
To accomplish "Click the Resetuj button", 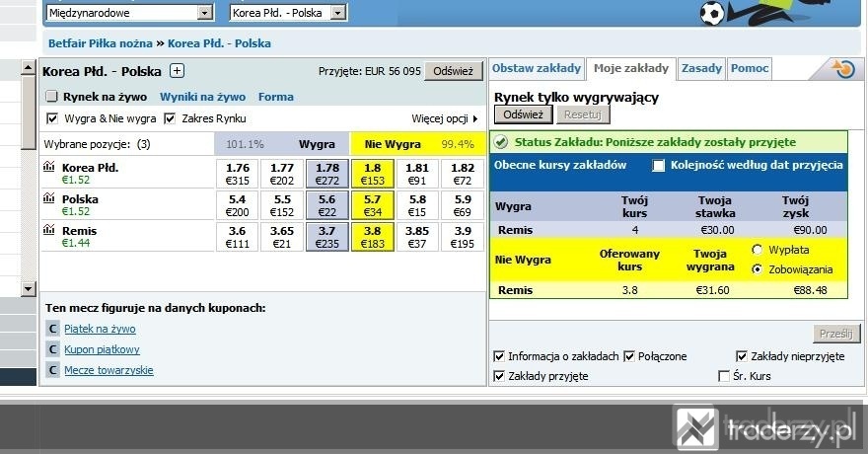I will pyautogui.click(x=583, y=114).
